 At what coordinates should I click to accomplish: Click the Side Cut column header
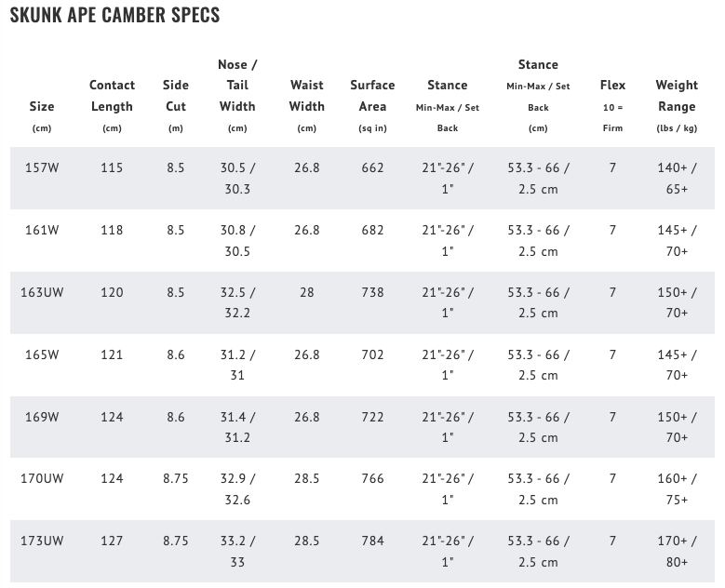[176, 96]
